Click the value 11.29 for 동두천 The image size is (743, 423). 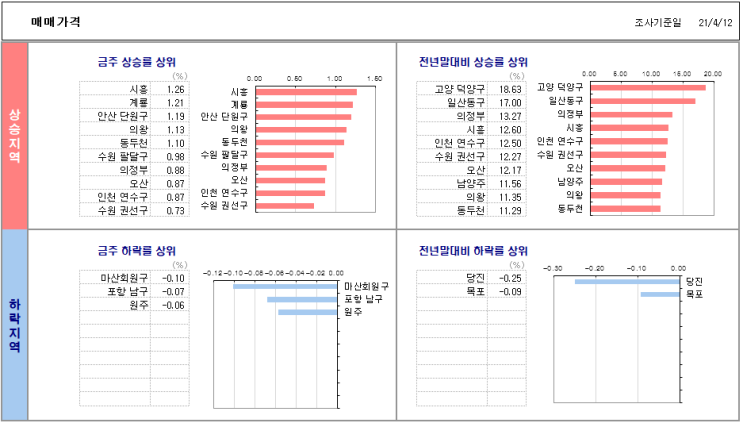tap(510, 211)
